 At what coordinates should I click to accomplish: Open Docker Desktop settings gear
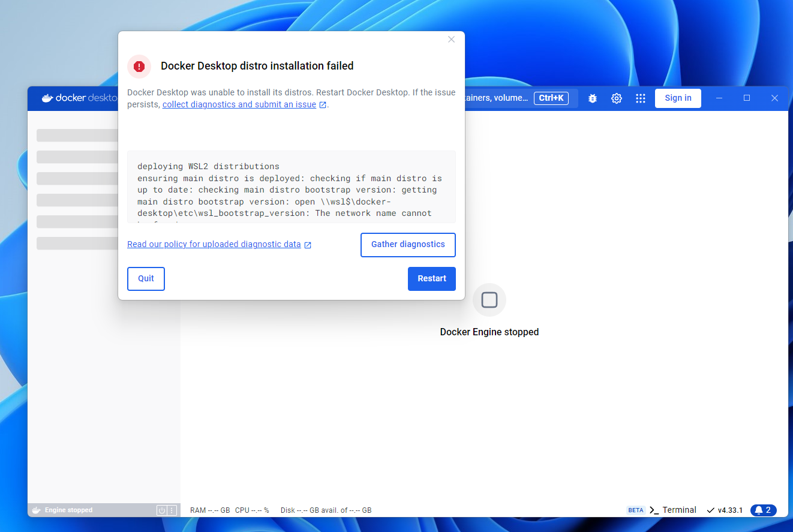tap(617, 98)
